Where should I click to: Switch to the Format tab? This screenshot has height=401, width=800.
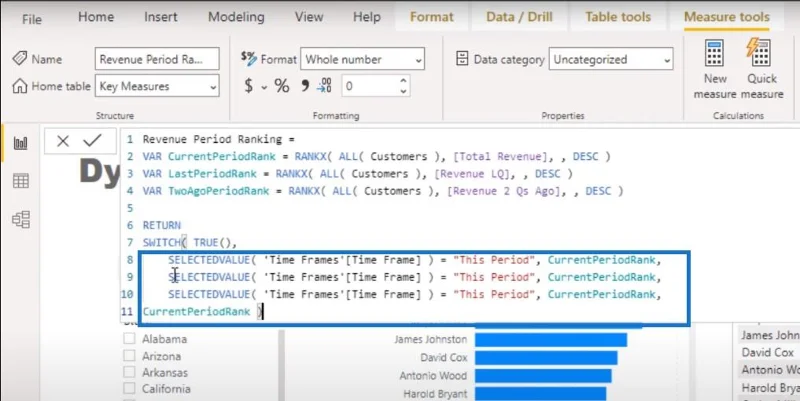click(x=432, y=17)
